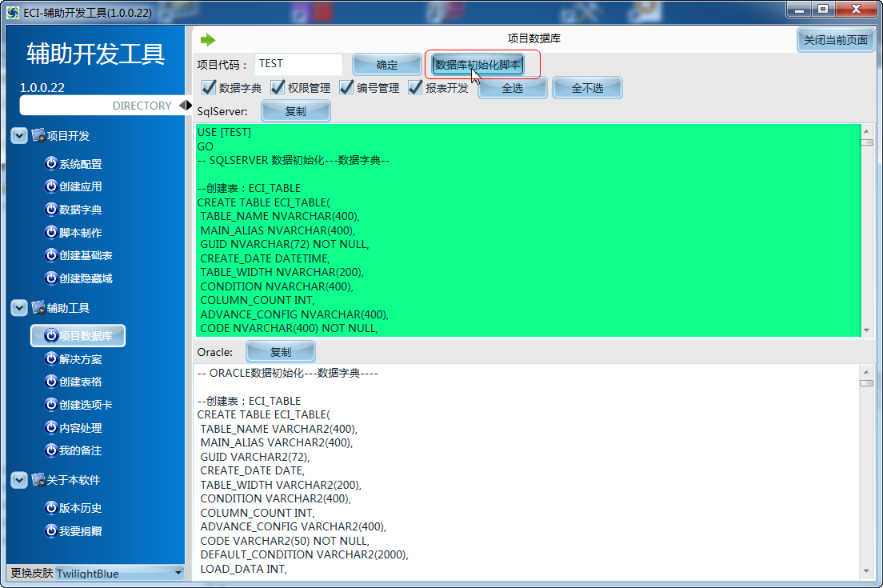
Task: Click the power icon next to 创建基础表
Action: click(x=51, y=255)
